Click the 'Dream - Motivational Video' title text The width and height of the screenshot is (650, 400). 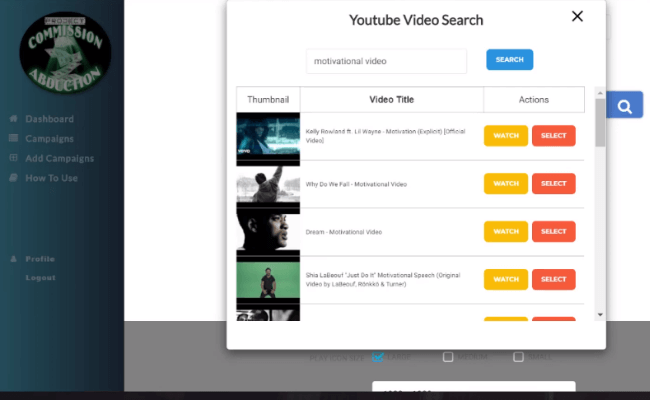344,232
